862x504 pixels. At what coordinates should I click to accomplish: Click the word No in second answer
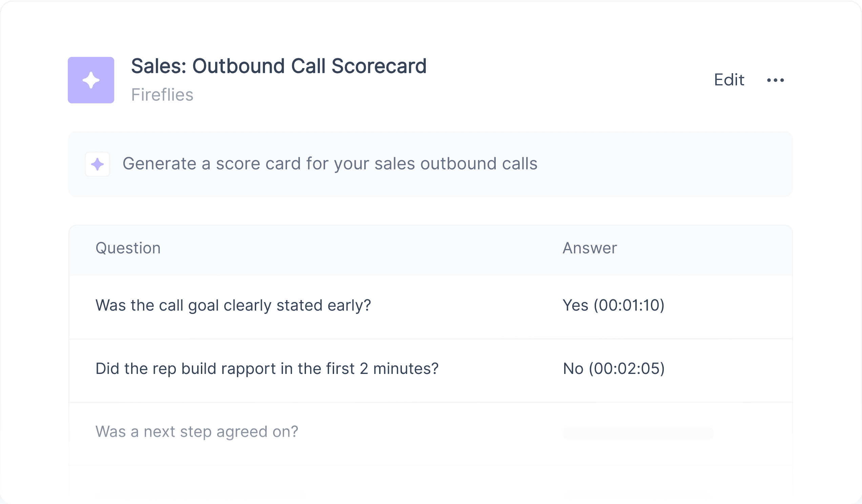tap(573, 369)
